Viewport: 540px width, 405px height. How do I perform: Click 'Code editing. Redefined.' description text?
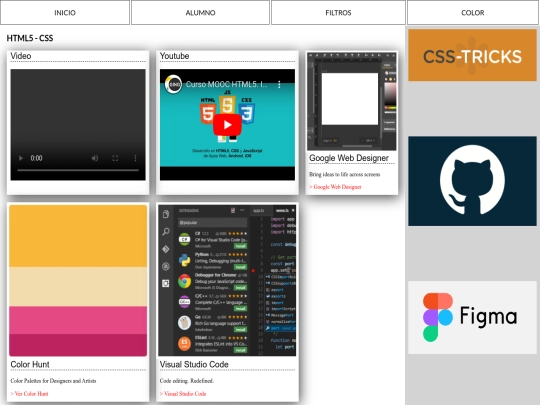click(x=187, y=381)
